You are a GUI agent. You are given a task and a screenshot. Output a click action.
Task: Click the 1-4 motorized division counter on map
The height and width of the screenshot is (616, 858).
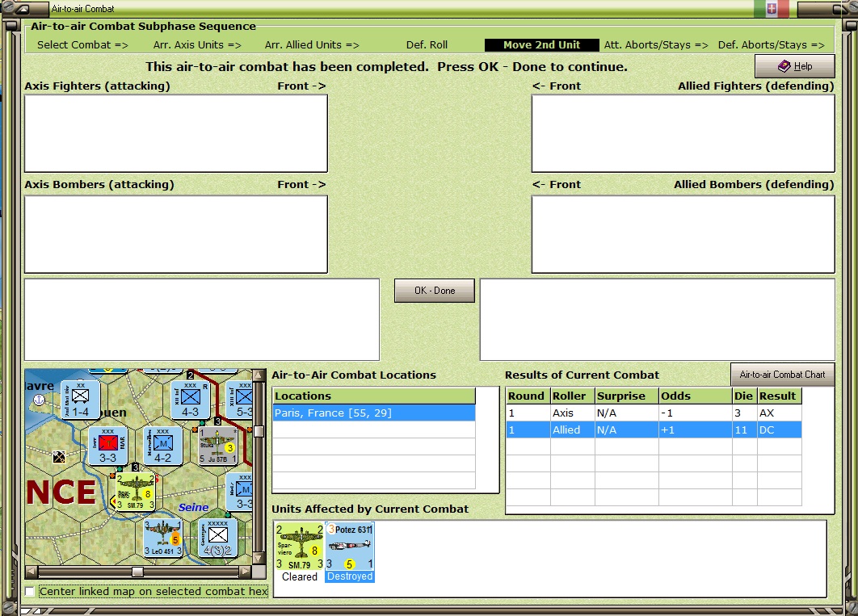(81, 400)
